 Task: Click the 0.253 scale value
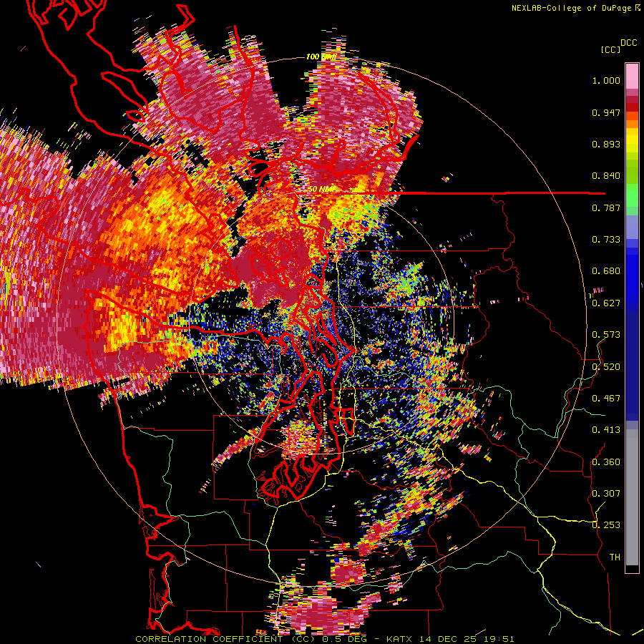tap(606, 525)
